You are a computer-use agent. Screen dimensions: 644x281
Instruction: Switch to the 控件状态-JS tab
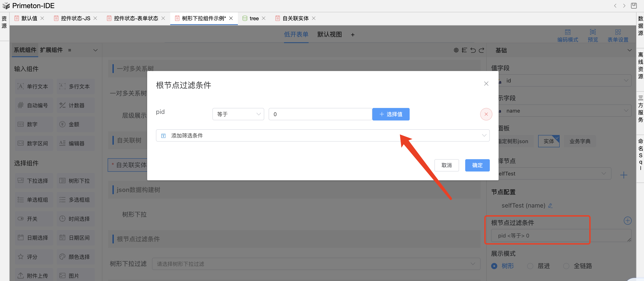[75, 18]
